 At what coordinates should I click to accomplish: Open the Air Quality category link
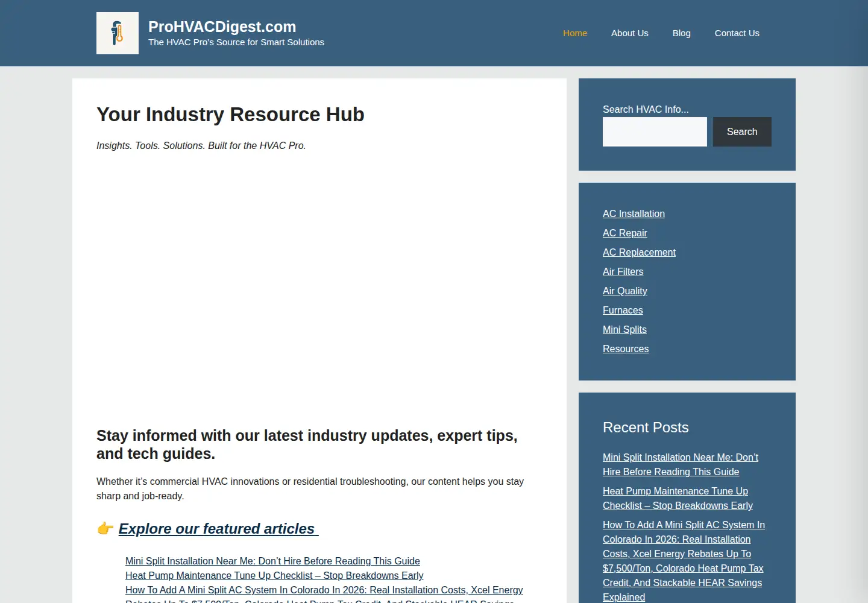(x=625, y=291)
